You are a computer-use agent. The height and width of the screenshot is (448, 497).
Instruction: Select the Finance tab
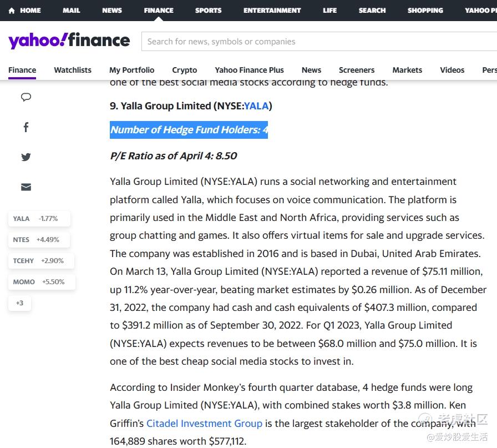click(22, 70)
